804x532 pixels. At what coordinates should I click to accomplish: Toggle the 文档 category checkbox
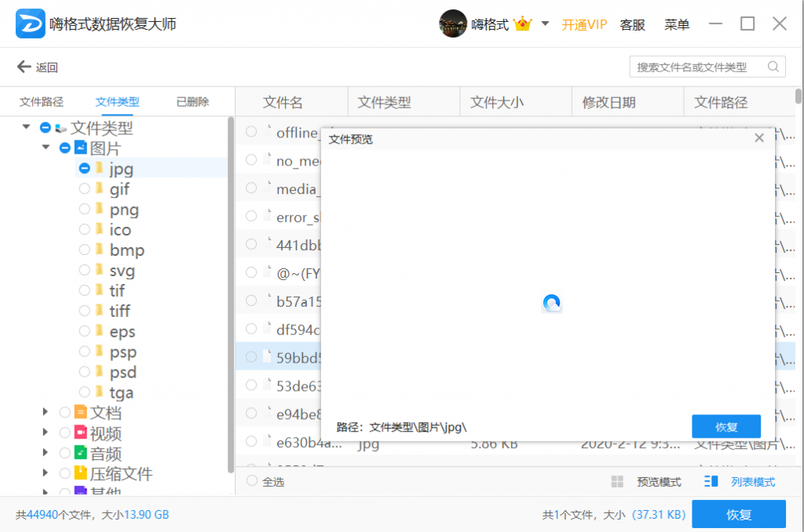coord(64,412)
